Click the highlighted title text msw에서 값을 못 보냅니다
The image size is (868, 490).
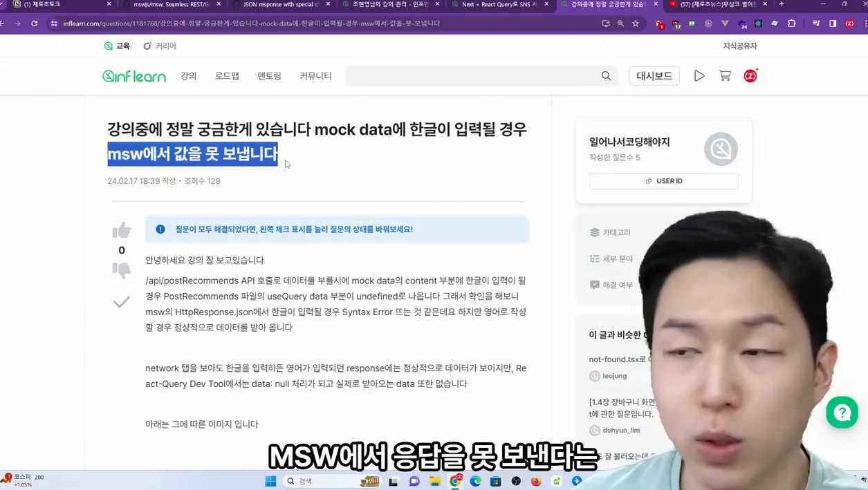coord(192,154)
